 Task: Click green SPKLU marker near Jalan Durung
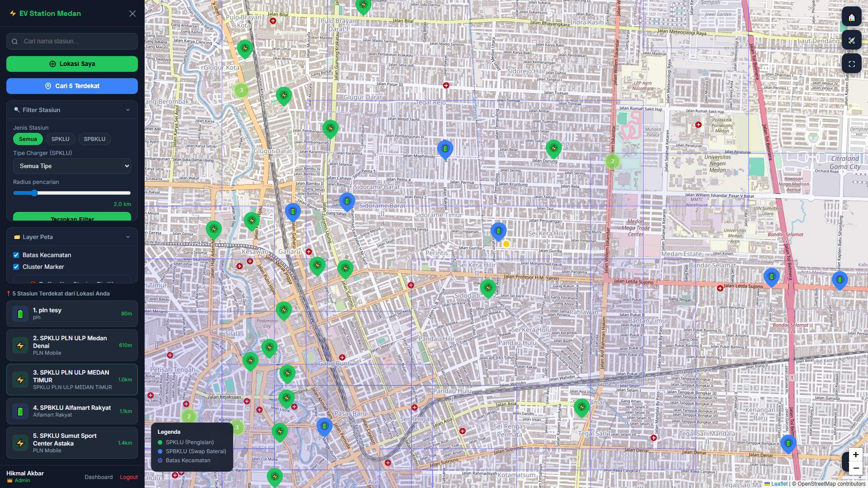(x=554, y=148)
